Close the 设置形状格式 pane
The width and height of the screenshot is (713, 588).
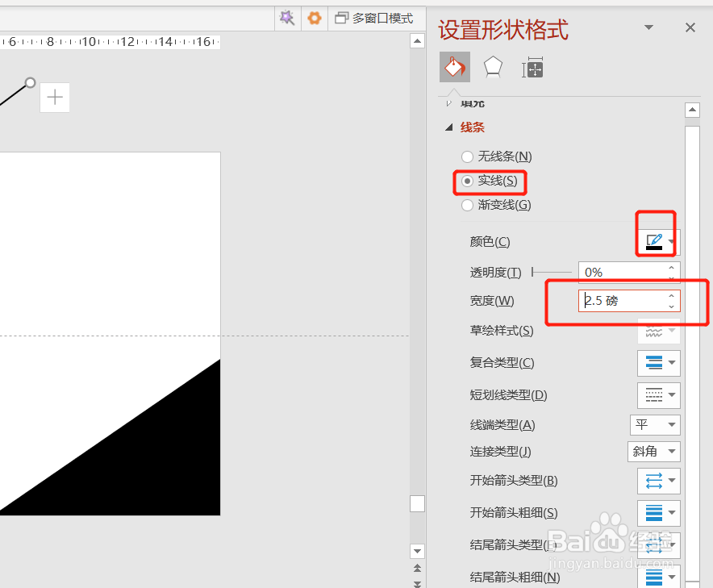point(690,27)
